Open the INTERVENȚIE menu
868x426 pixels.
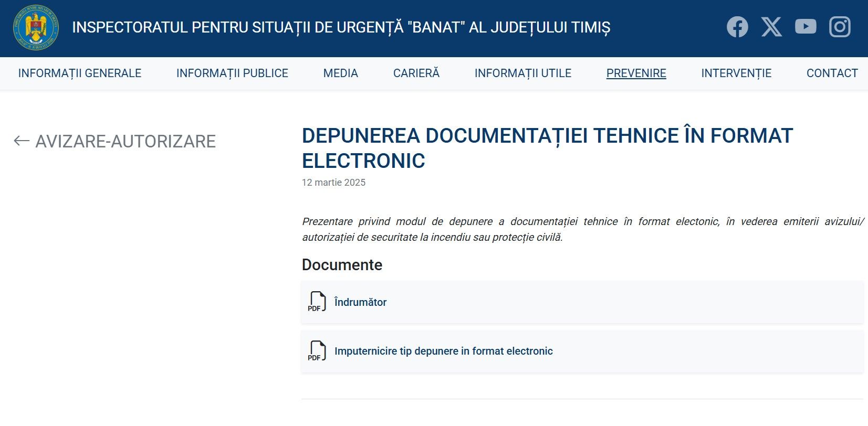[x=736, y=73]
